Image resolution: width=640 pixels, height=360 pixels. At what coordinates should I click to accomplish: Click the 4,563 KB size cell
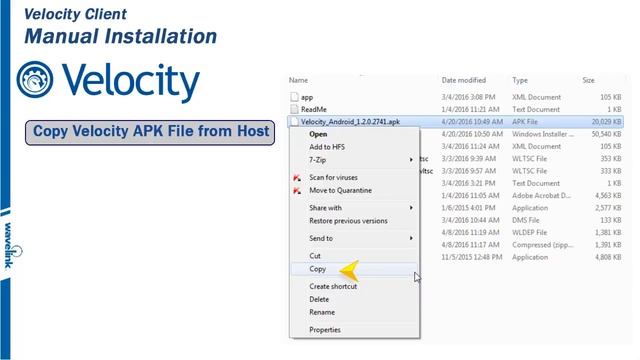pos(608,196)
